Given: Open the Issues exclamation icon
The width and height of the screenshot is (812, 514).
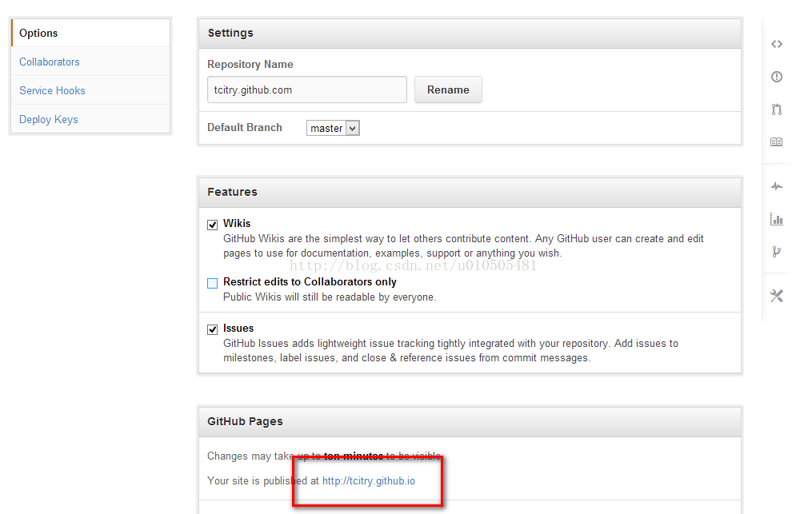Looking at the screenshot, I should pyautogui.click(x=776, y=77).
